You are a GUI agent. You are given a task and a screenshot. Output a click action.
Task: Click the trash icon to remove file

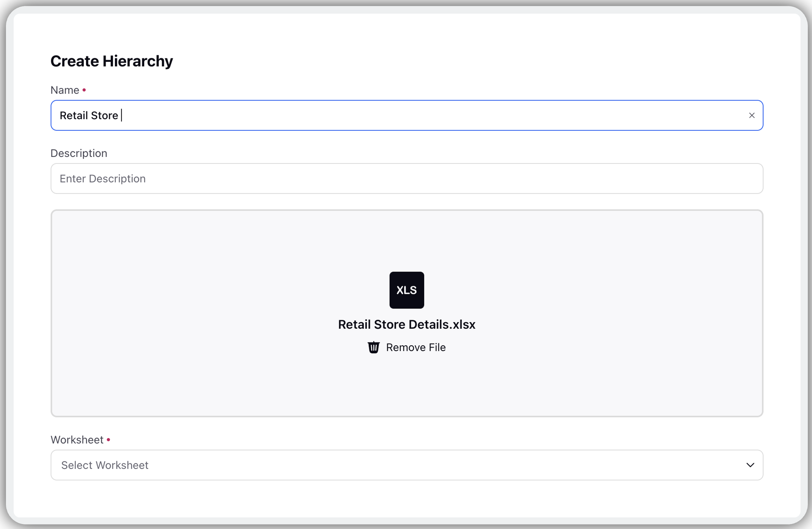[374, 347]
